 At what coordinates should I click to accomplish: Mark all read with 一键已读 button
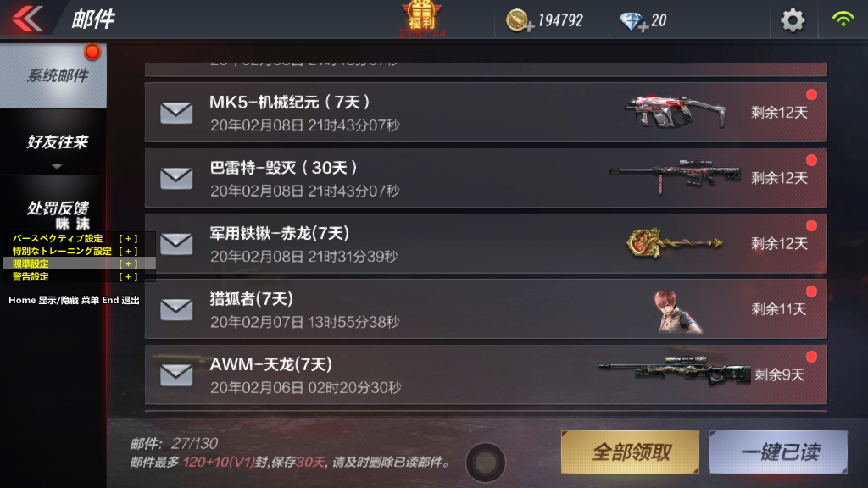778,452
